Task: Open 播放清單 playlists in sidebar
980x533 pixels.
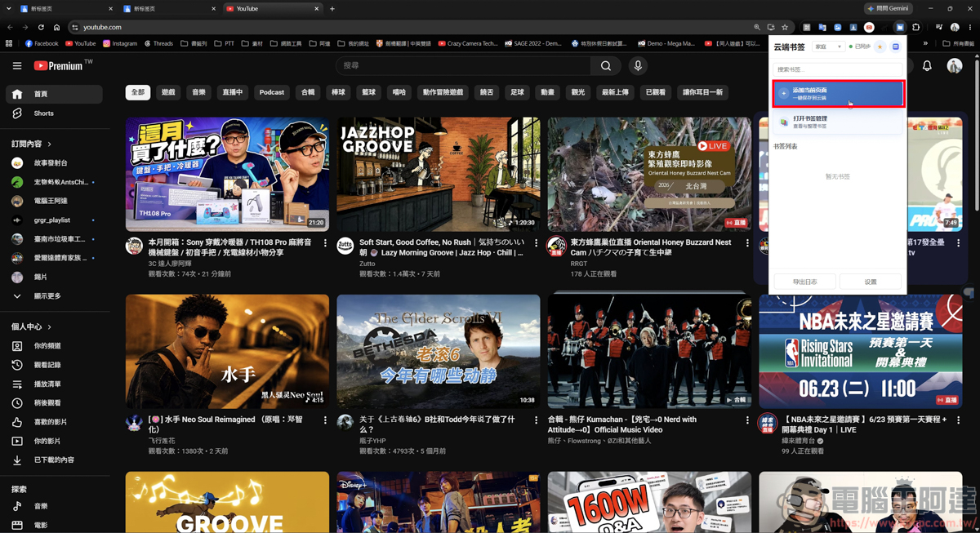Action: pos(55,384)
